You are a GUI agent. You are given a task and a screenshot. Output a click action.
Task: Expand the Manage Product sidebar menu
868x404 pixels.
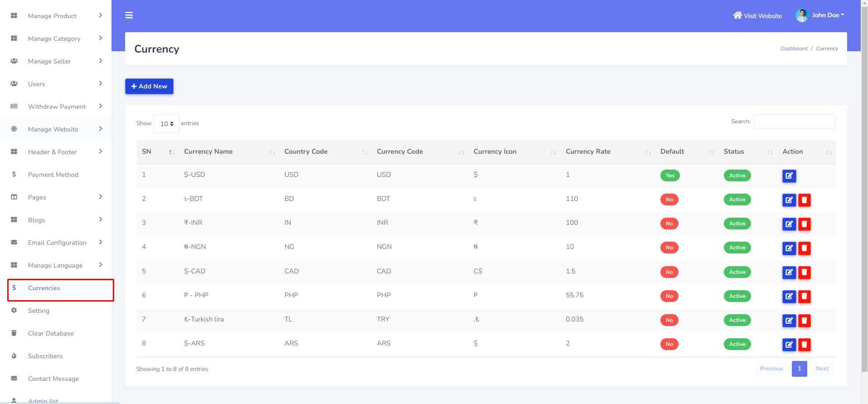tap(56, 16)
